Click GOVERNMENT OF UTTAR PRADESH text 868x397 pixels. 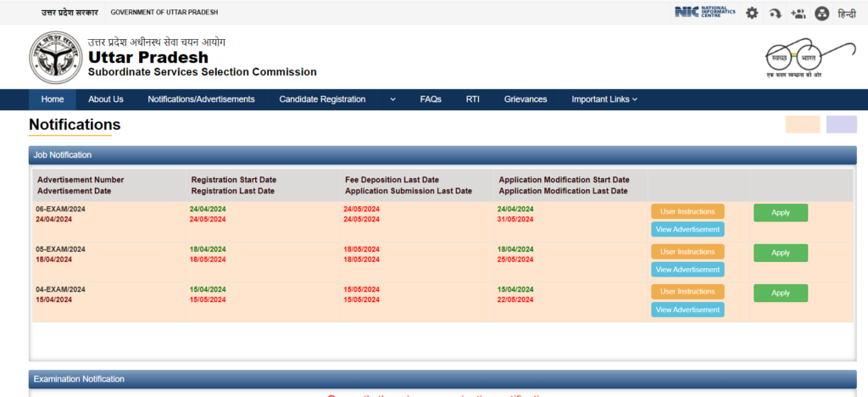pyautogui.click(x=164, y=12)
